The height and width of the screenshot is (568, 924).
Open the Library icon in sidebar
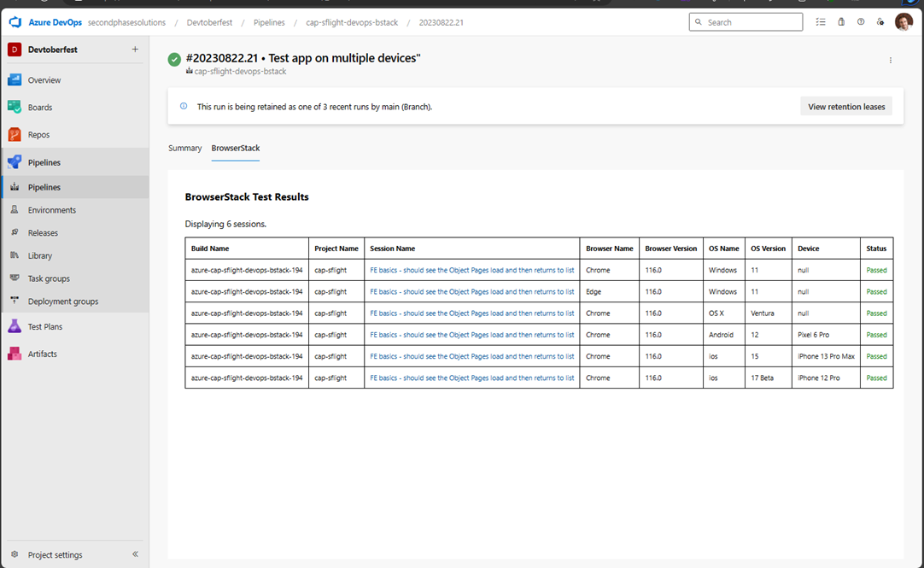(x=15, y=255)
